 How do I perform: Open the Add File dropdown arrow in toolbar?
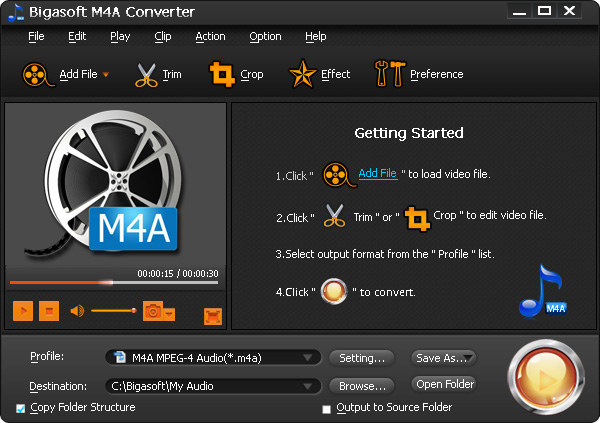[106, 75]
